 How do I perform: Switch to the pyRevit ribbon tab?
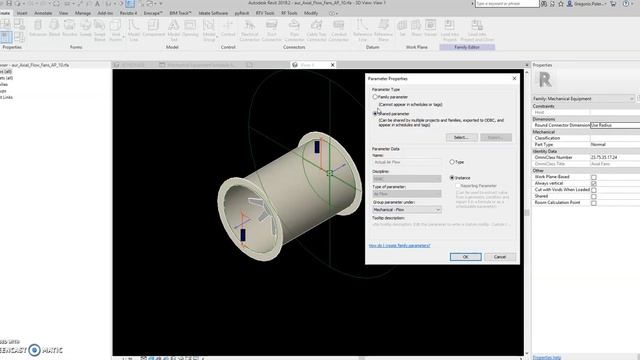[x=242, y=13]
